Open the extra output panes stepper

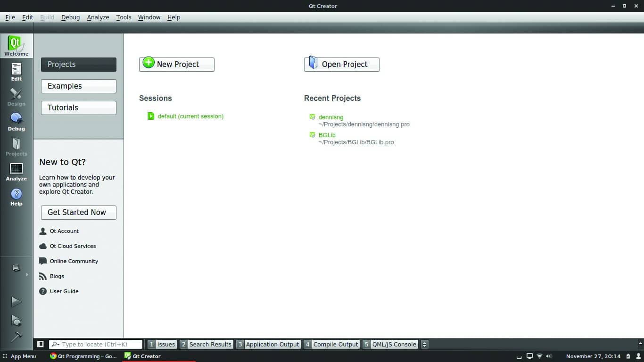coord(424,344)
